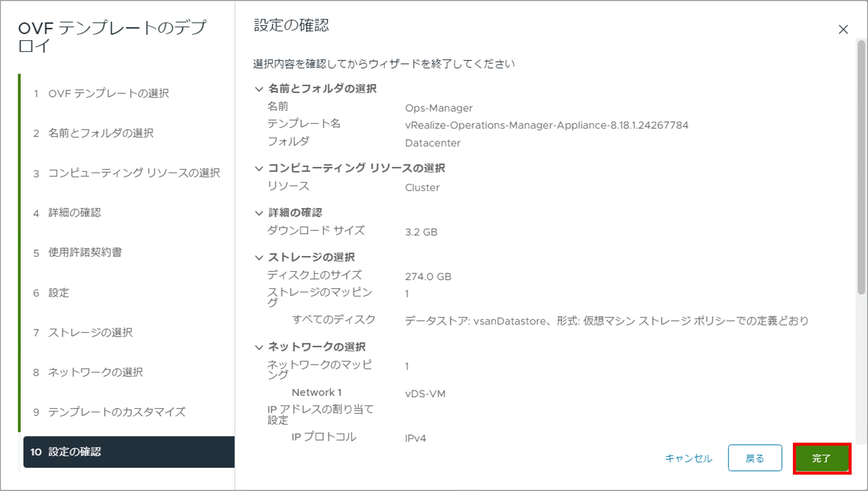Click the vsanDatastore datastore description

pos(606,321)
